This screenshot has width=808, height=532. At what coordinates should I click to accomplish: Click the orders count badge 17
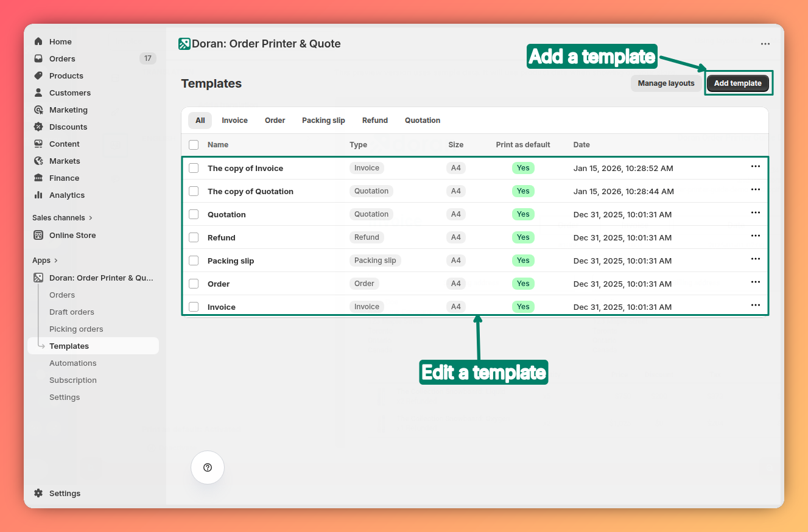148,58
